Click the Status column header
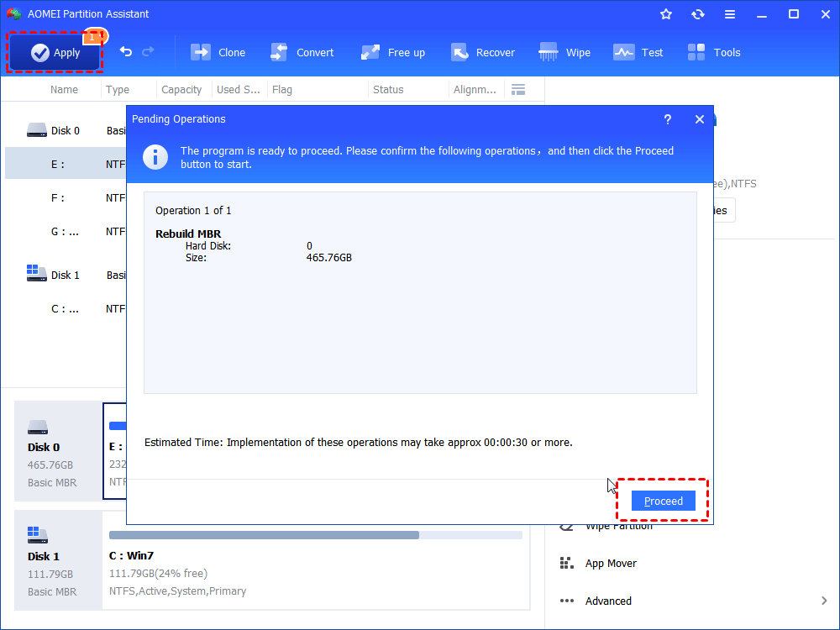This screenshot has height=630, width=840. pyautogui.click(x=388, y=90)
